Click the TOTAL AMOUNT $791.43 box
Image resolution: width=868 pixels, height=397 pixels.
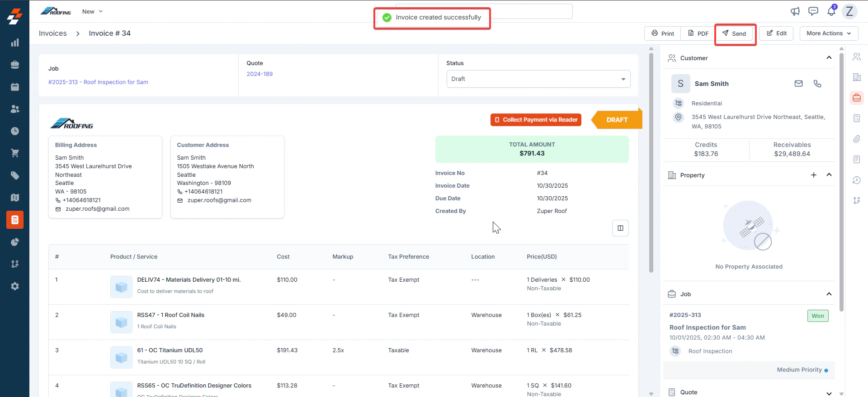[532, 149]
